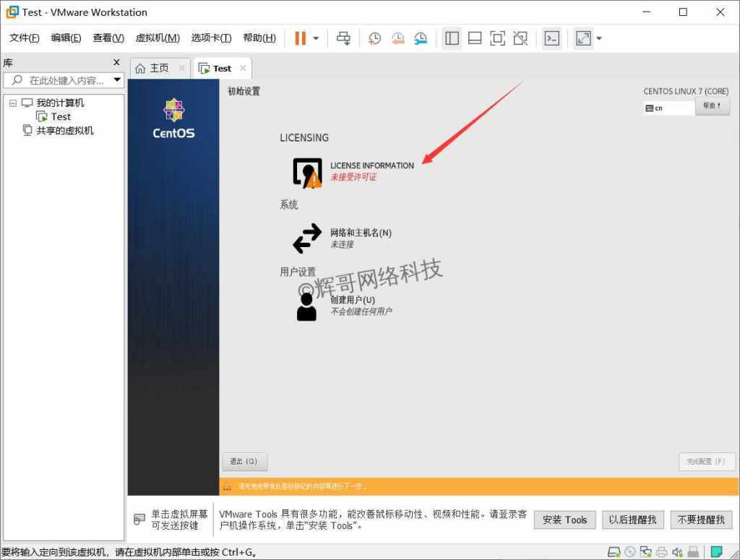Enter full screen mode icon
The image size is (740, 560).
[497, 38]
